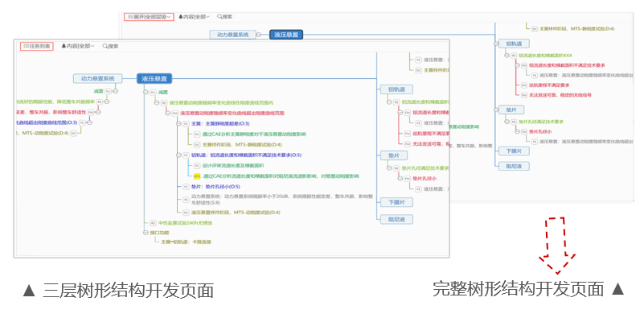Collapse 垫片 node toggle in back window
Image resolution: width=644 pixels, height=314 pixels.
point(496,109)
